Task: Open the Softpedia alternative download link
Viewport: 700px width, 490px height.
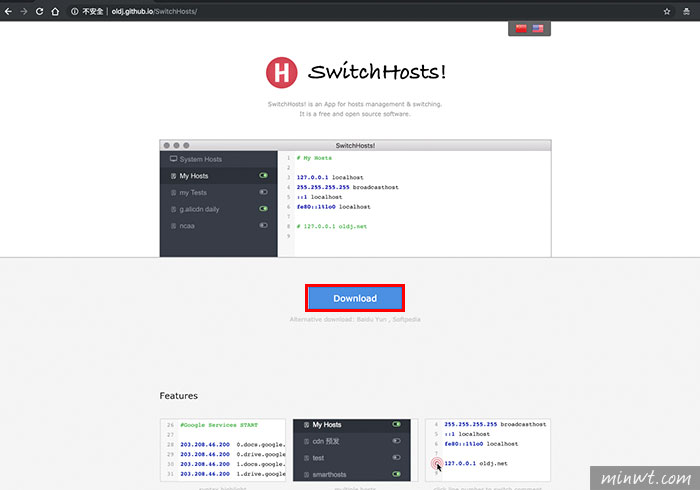Action: pyautogui.click(x=406, y=320)
